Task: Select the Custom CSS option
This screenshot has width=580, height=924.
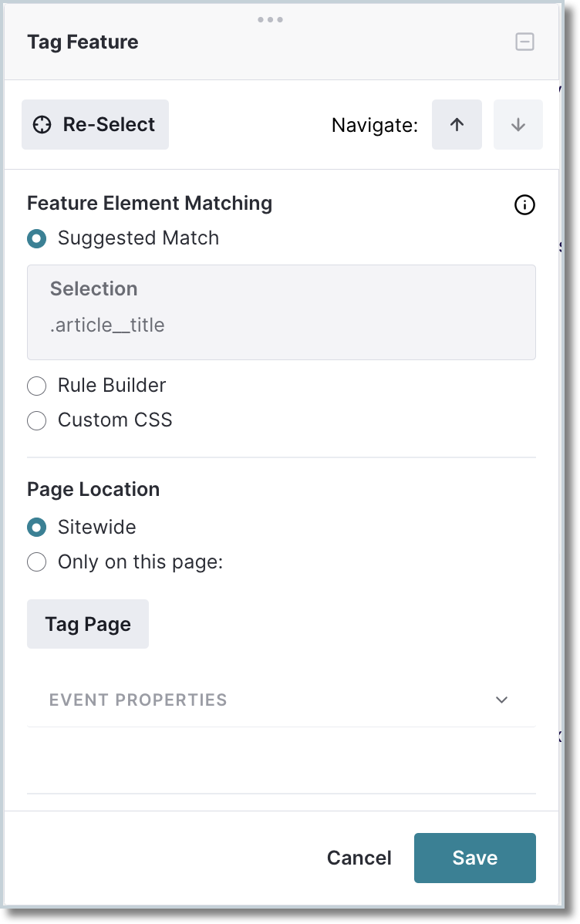Action: [36, 420]
